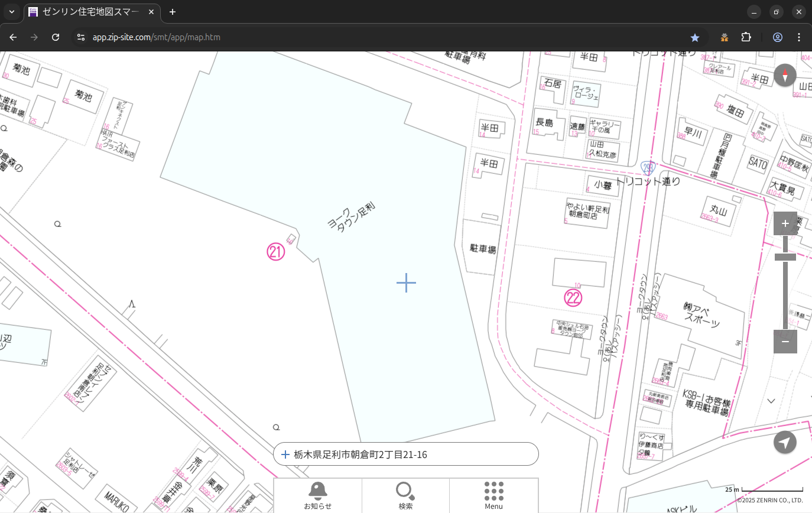Click 山田久松克彦 label
The width and height of the screenshot is (812, 513).
pyautogui.click(x=602, y=150)
